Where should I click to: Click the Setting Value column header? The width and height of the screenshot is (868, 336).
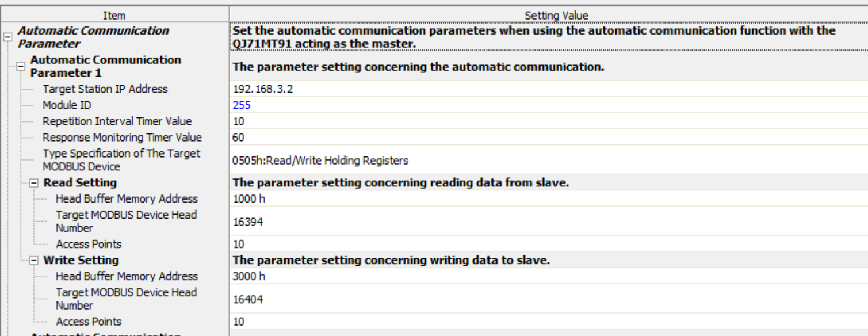tap(556, 16)
